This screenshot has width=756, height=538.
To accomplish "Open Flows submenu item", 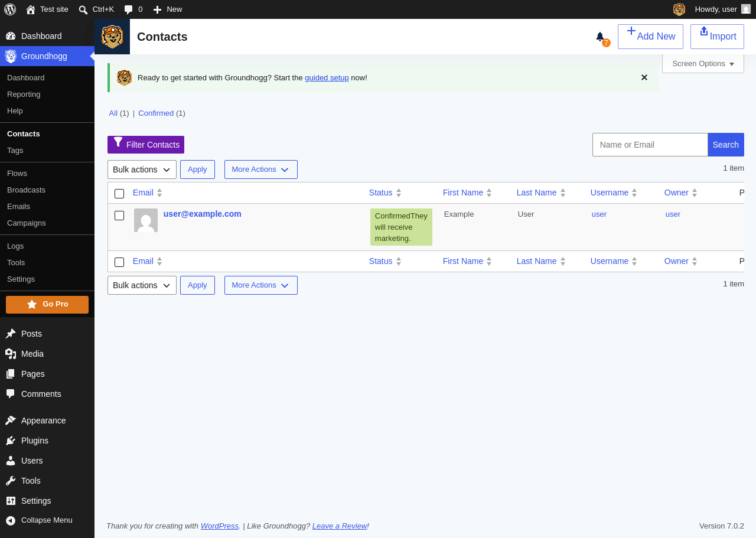I will point(47,174).
